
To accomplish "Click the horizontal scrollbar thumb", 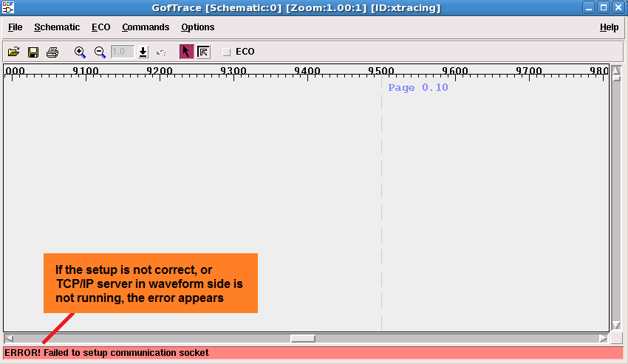I will [x=303, y=338].
